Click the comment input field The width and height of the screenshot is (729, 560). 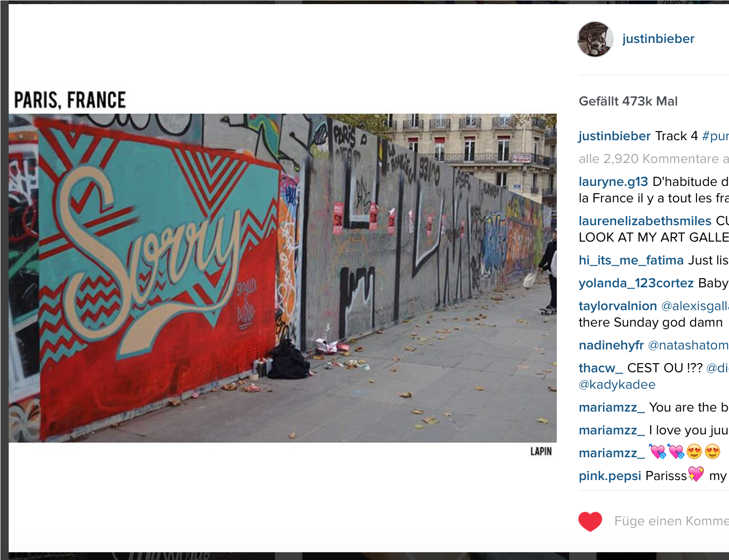(x=671, y=521)
